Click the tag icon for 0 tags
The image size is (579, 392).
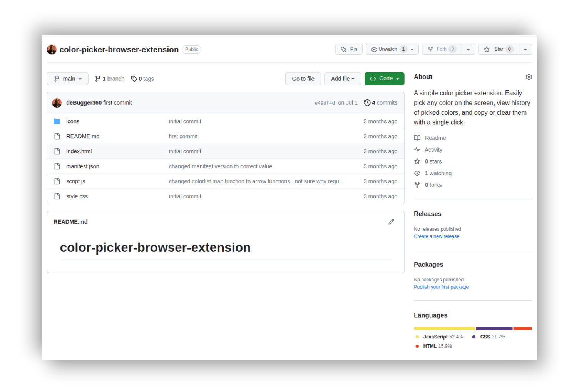pyautogui.click(x=134, y=79)
